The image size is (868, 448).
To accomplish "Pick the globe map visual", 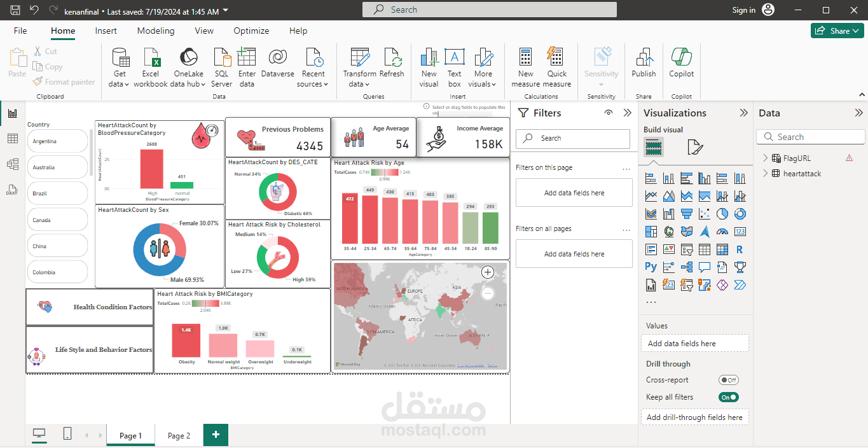I will coord(668,232).
